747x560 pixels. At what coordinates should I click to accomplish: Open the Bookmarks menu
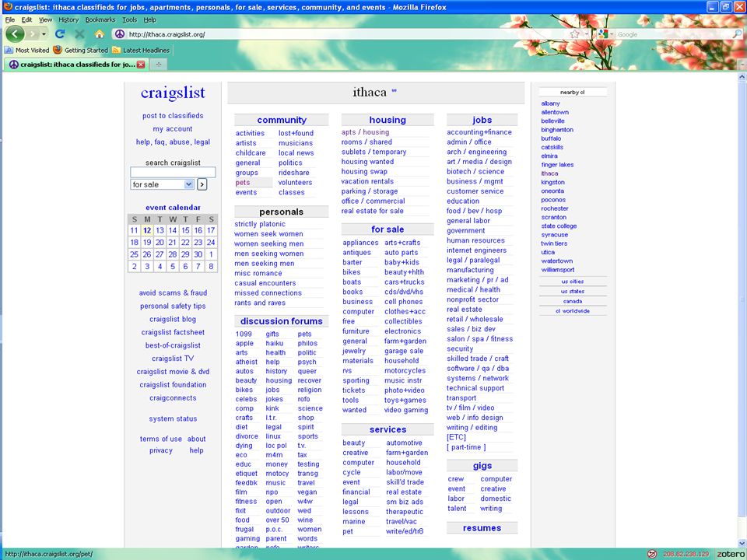(x=100, y=19)
